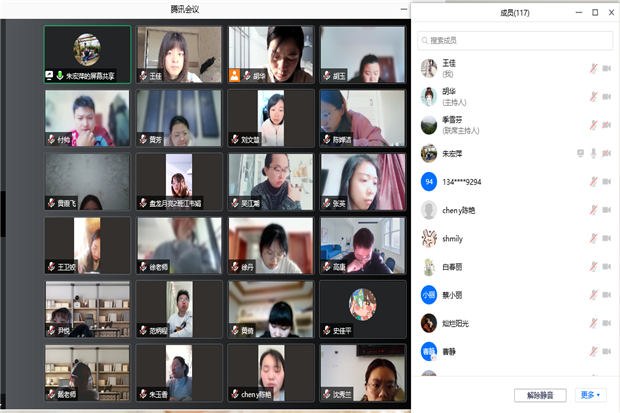The width and height of the screenshot is (620, 413).
Task: Click the blue avatar of 蔡小丽
Action: click(x=428, y=295)
